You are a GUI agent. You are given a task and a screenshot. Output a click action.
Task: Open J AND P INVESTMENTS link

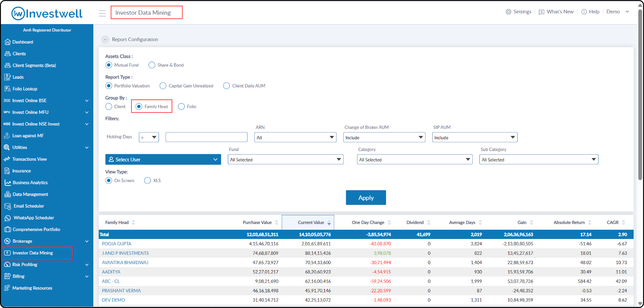(125, 253)
